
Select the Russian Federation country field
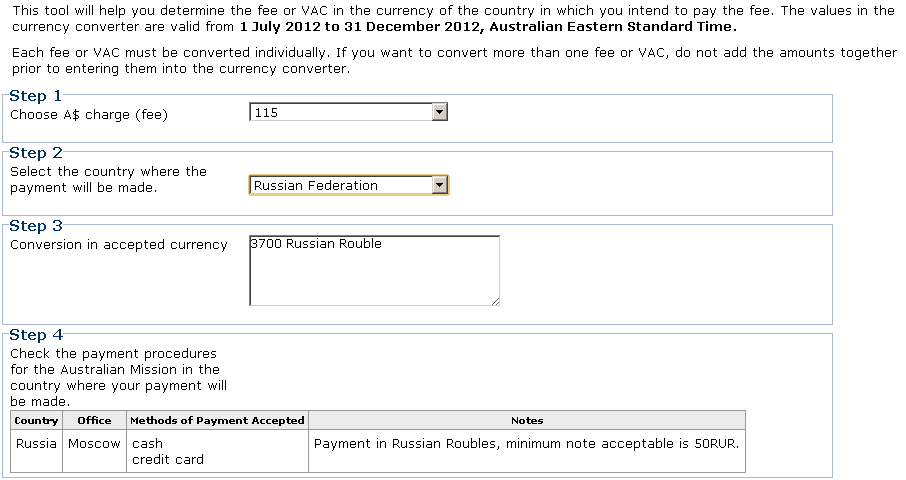click(348, 185)
